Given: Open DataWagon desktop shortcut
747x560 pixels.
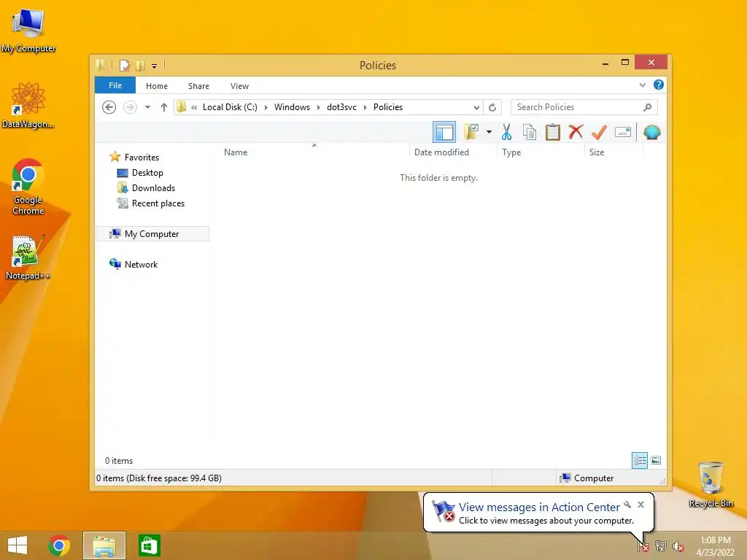Looking at the screenshot, I should tap(28, 105).
